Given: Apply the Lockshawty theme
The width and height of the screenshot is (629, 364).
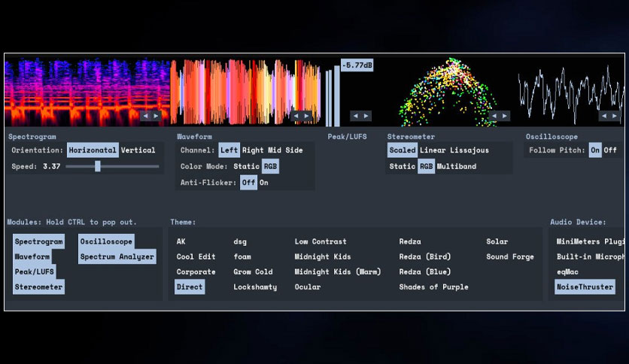Looking at the screenshot, I should 255,287.
